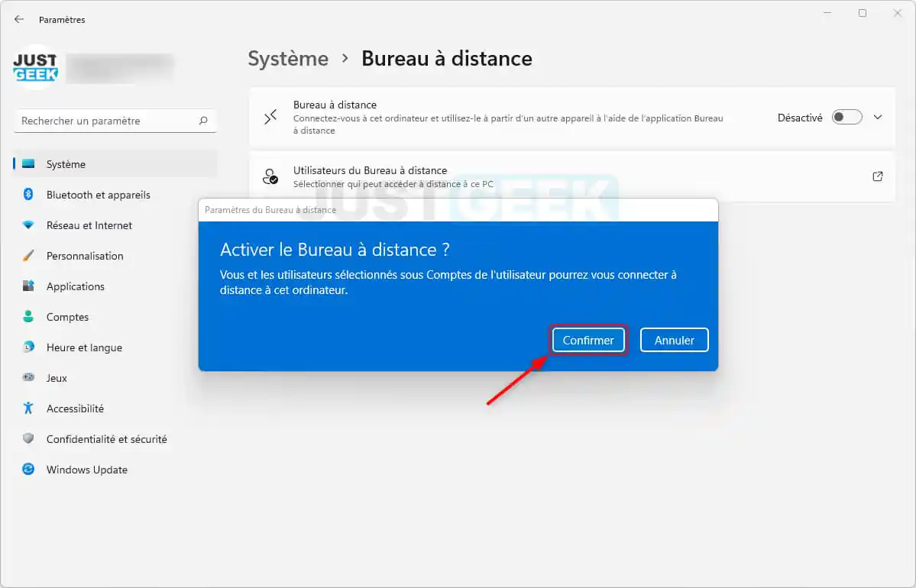Click Système in the breadcrumb

tap(288, 58)
